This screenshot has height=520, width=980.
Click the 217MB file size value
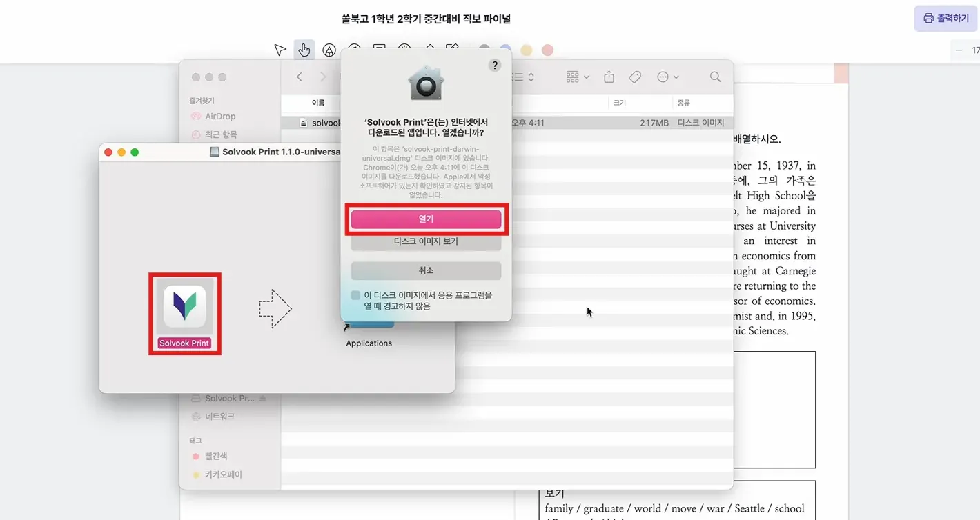654,123
